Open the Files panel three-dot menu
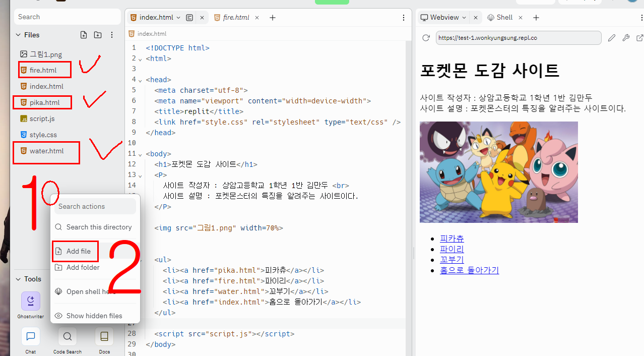The image size is (644, 356). tap(112, 35)
